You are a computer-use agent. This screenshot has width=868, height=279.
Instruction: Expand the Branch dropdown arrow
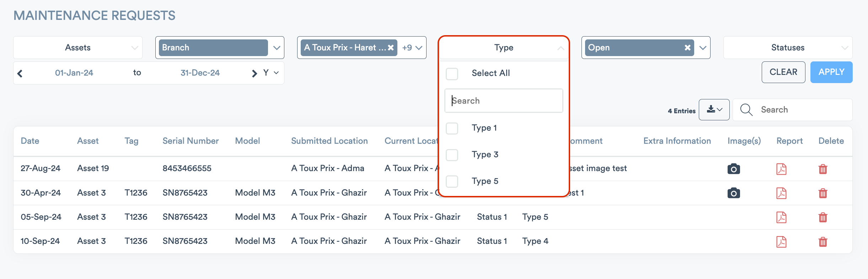coord(277,48)
